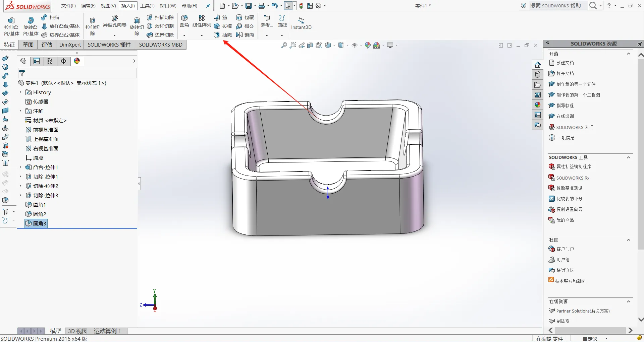644x342 pixels.
Task: Open the ConfigurationManager tab icon
Action: click(50, 61)
